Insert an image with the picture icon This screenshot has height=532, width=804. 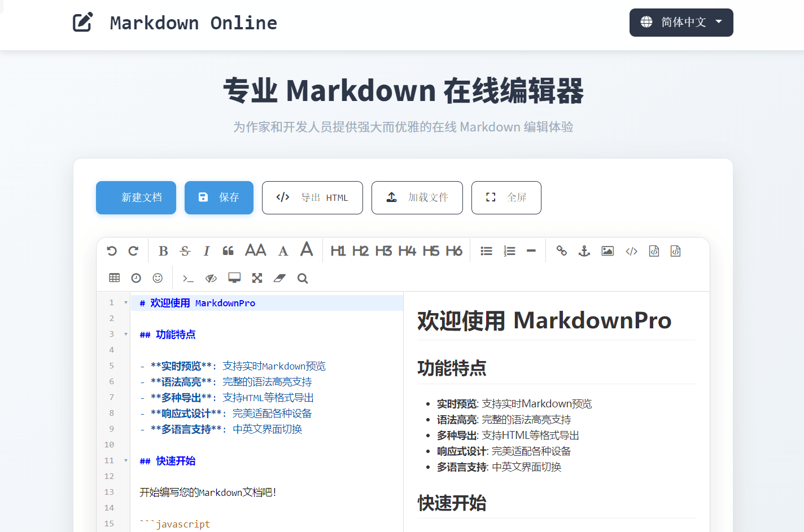click(x=608, y=251)
